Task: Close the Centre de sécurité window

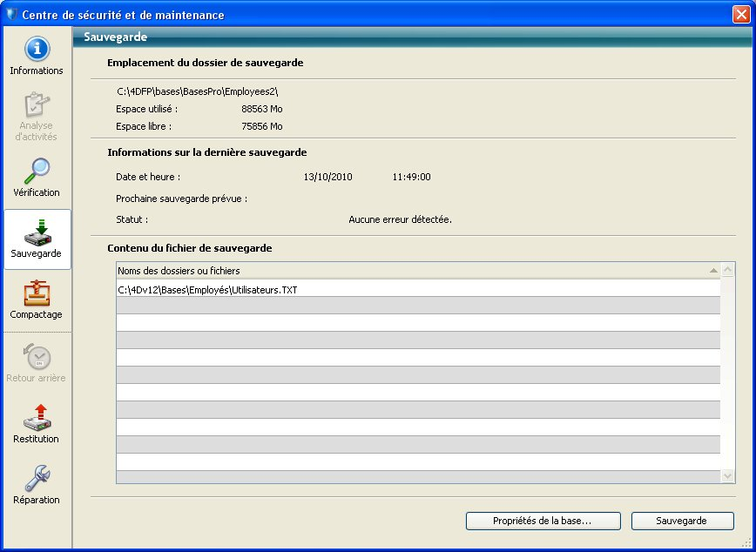Action: pos(741,15)
